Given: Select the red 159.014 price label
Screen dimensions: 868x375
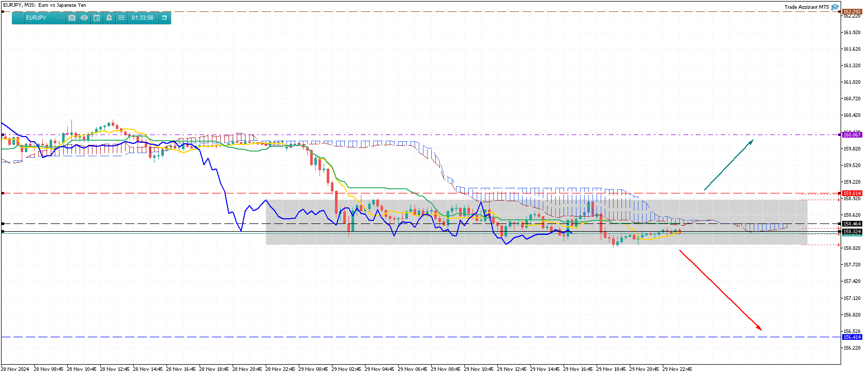Looking at the screenshot, I should pos(852,193).
